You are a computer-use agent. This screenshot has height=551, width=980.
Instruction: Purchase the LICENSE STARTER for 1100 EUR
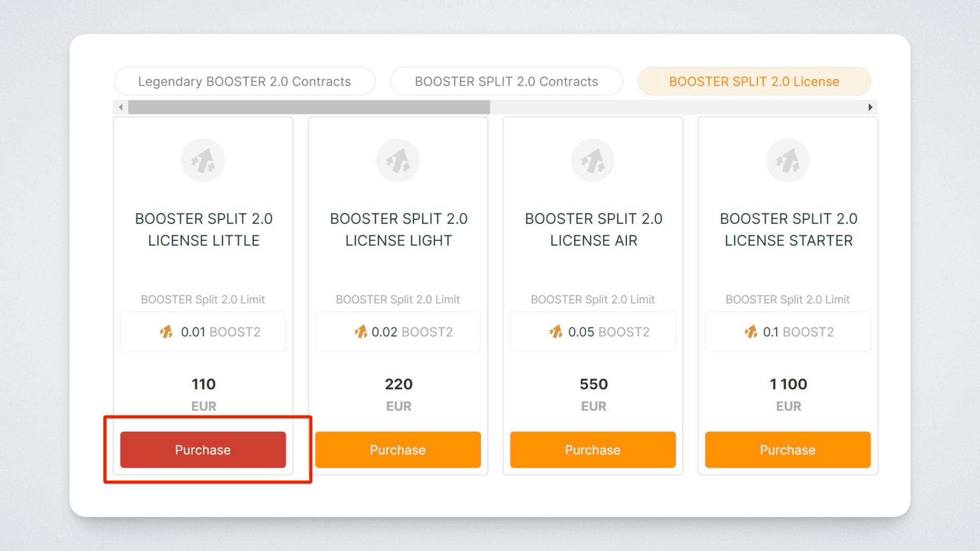(x=788, y=450)
